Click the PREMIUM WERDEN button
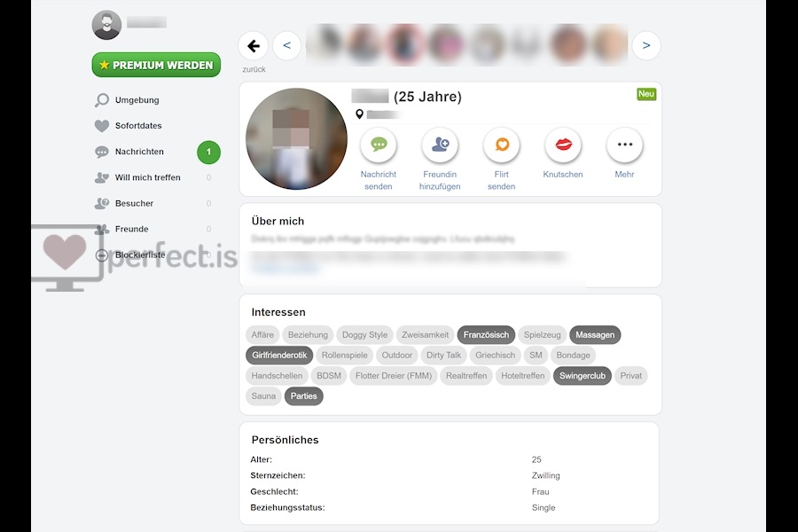The width and height of the screenshot is (798, 532). click(156, 65)
